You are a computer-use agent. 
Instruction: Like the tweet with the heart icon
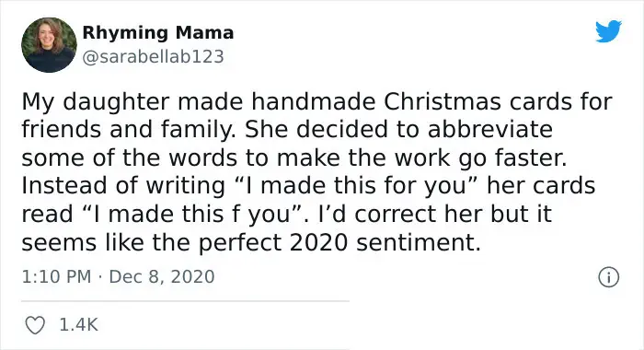pyautogui.click(x=35, y=325)
